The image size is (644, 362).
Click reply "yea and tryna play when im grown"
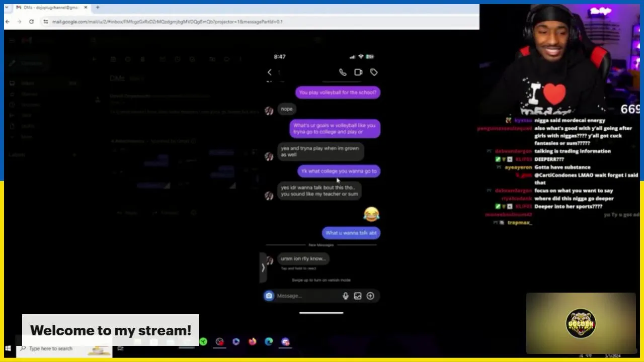click(x=320, y=151)
